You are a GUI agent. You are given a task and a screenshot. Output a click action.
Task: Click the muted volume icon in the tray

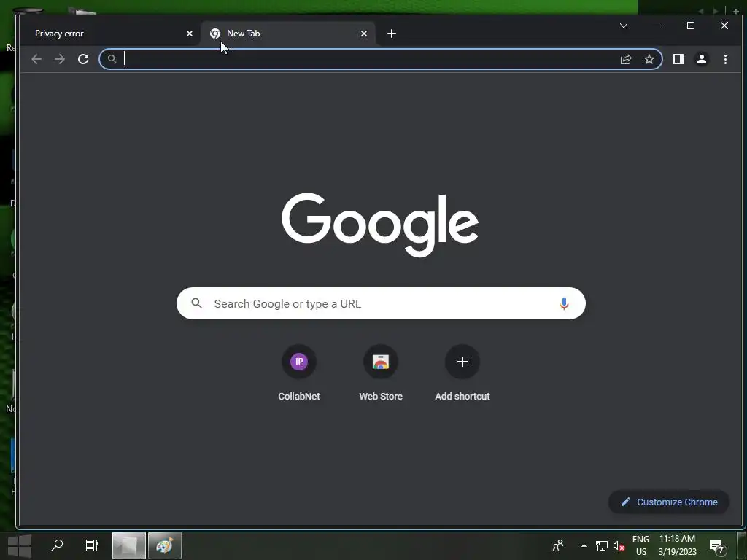[x=619, y=545]
